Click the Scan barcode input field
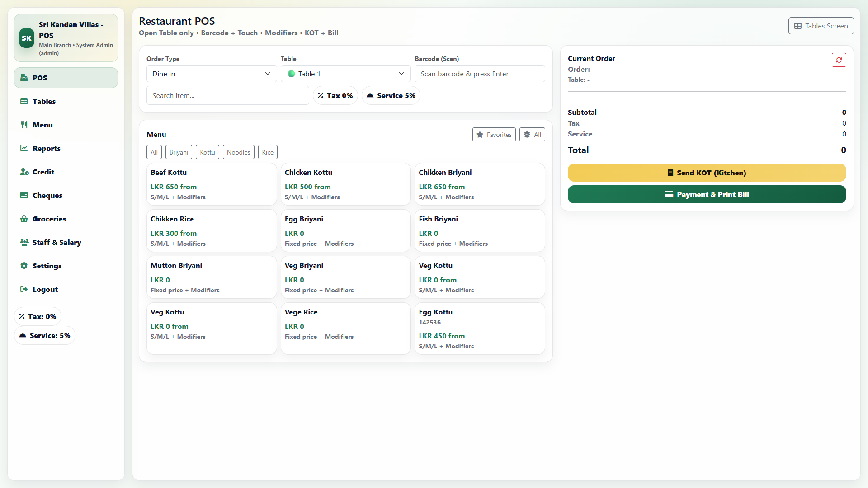The height and width of the screenshot is (488, 868). (x=479, y=74)
